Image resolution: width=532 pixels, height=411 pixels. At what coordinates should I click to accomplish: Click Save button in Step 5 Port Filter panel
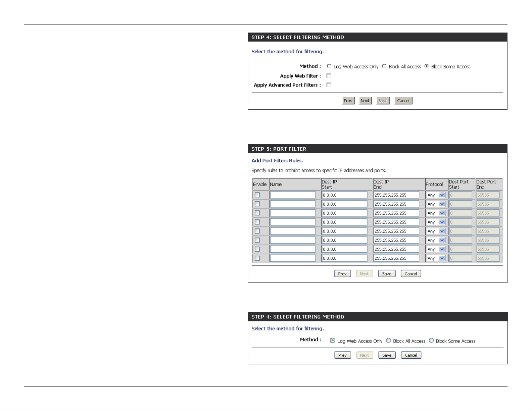387,274
